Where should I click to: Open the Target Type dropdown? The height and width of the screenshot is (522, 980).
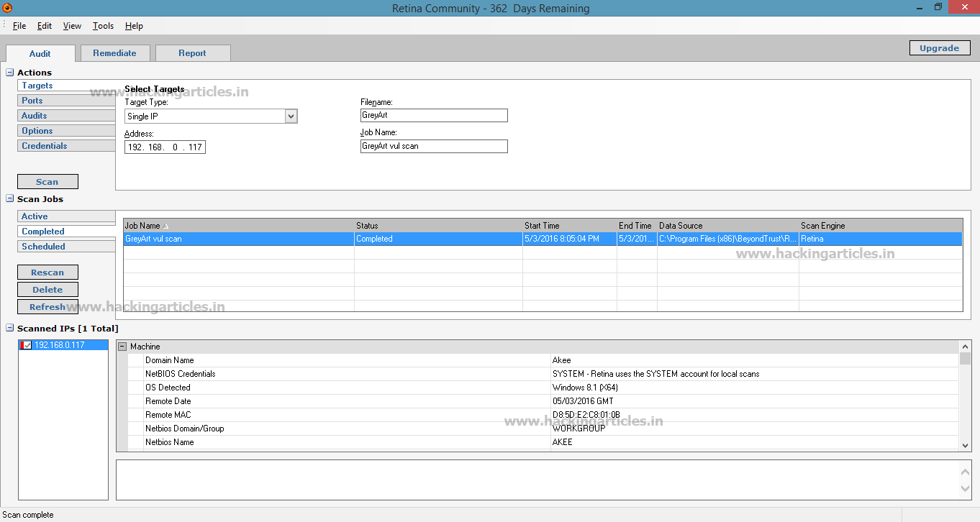pyautogui.click(x=291, y=116)
